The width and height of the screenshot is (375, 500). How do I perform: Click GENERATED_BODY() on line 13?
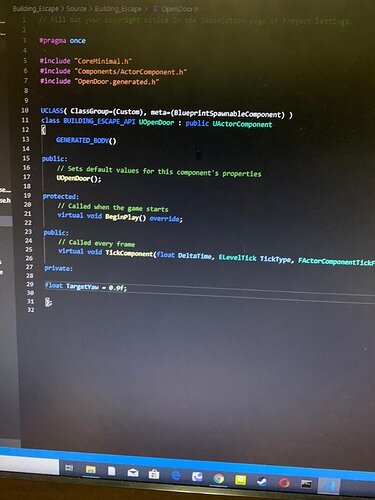86,140
